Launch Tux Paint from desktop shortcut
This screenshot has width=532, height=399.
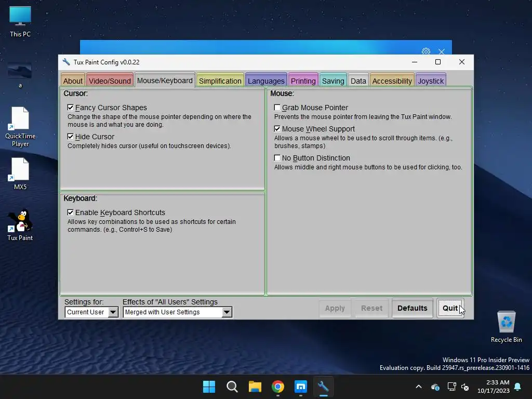[x=20, y=224]
